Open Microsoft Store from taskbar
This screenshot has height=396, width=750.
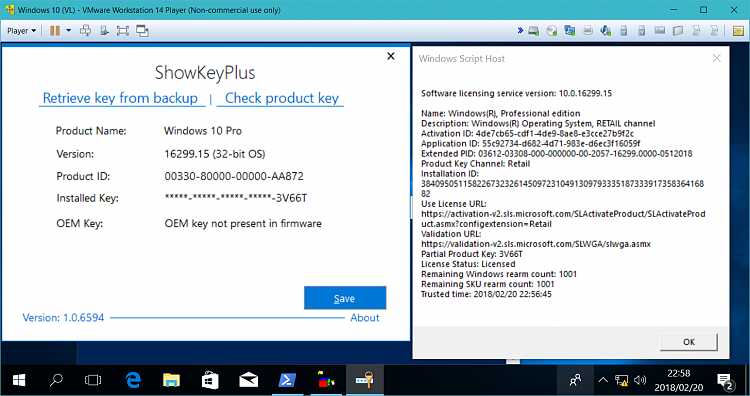(x=210, y=380)
